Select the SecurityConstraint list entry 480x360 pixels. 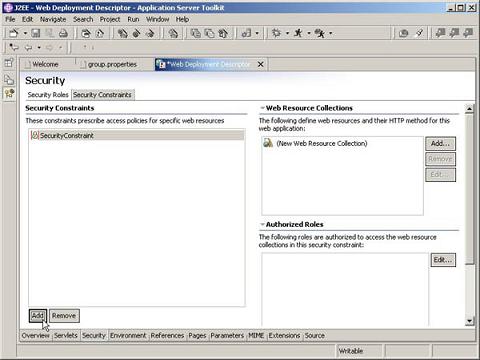(137, 135)
